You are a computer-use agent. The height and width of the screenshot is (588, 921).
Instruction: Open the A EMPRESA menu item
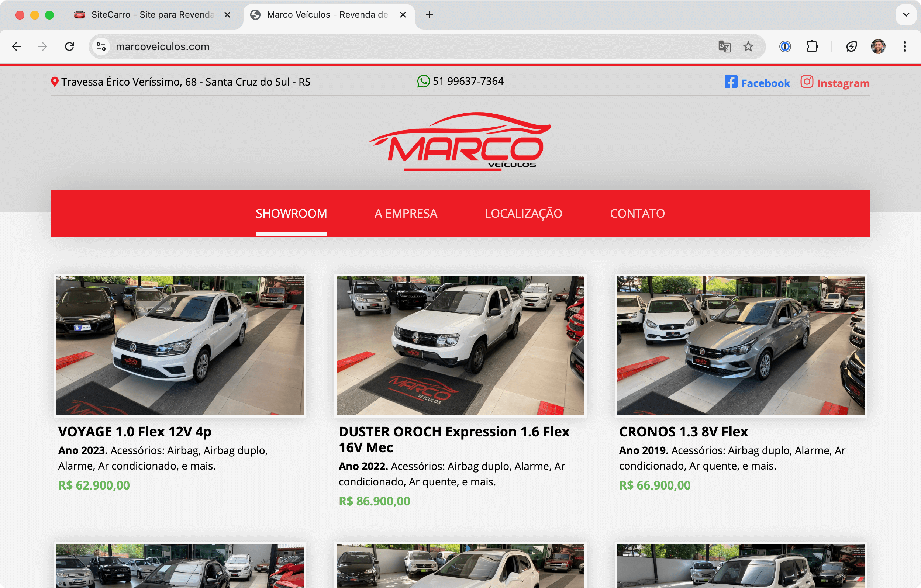(x=406, y=213)
